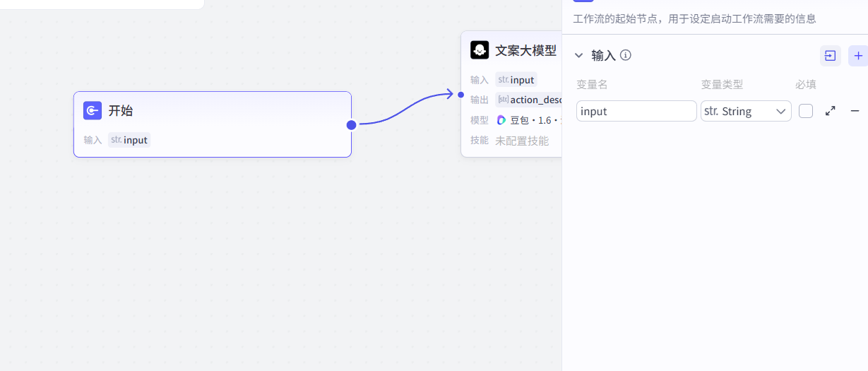
Task: Click the 未配置技能 skills text
Action: (522, 141)
